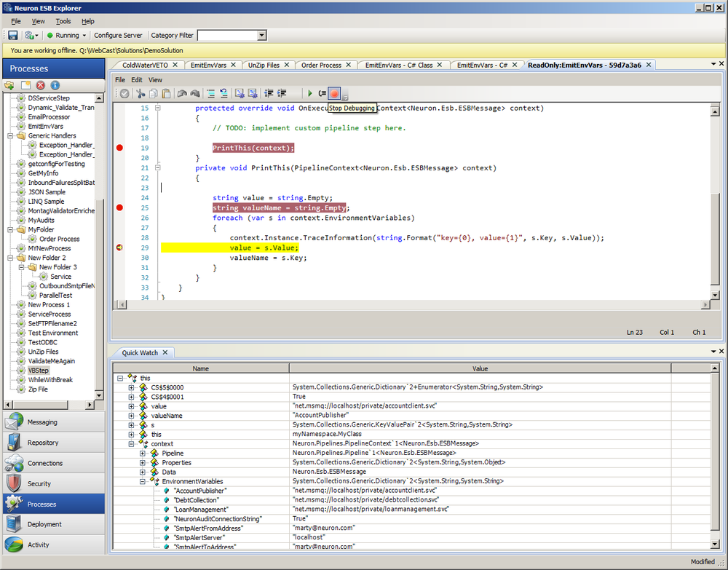Screen dimensions: 728x570
Task: Click the grey checkmark validate icon in editor toolbar
Action: pyautogui.click(x=124, y=93)
